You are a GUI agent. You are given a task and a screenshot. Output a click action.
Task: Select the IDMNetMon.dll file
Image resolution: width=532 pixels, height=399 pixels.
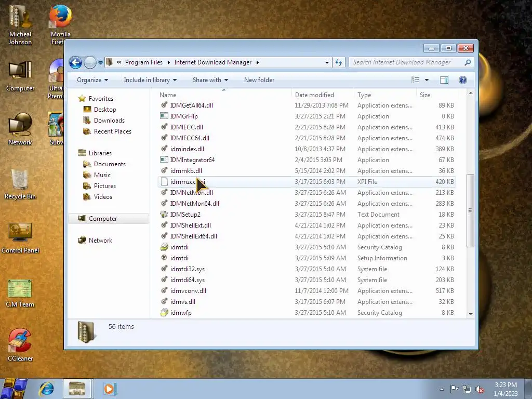191,193
